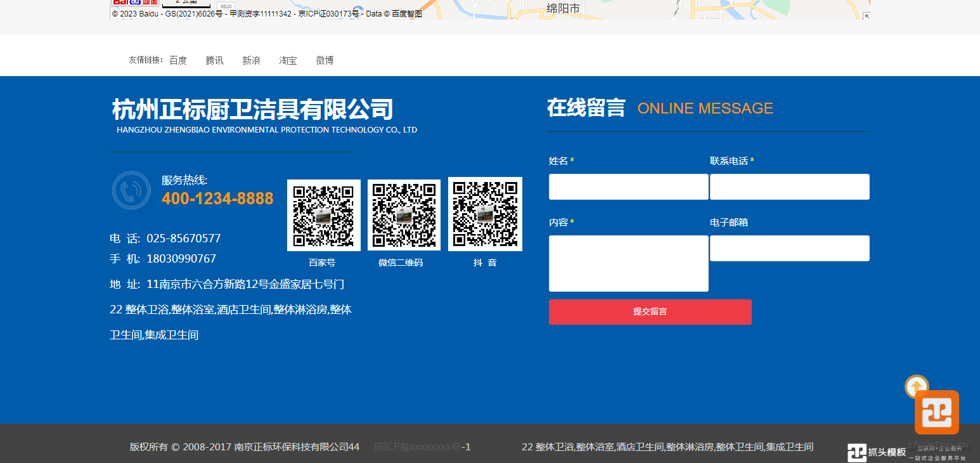
Task: Focus the 电子邮箱 email input field
Action: click(789, 248)
